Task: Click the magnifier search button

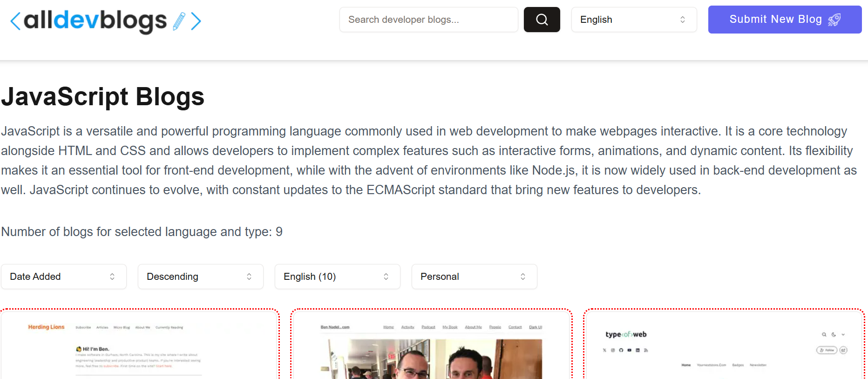Action: click(542, 20)
